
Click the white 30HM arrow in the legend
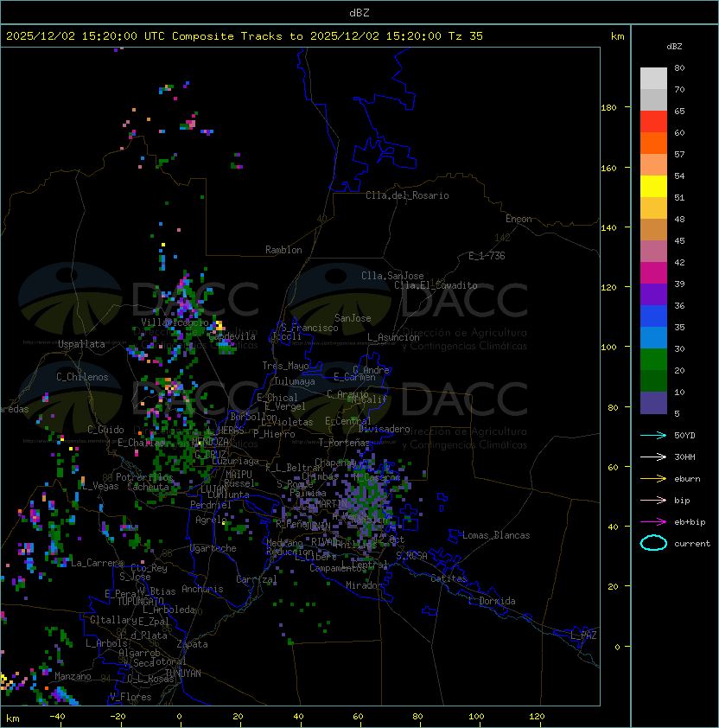pyautogui.click(x=653, y=457)
